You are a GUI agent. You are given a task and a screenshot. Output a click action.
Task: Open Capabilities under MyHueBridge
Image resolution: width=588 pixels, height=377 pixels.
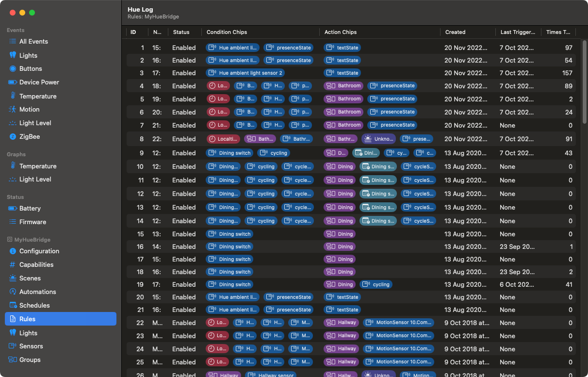click(x=36, y=264)
